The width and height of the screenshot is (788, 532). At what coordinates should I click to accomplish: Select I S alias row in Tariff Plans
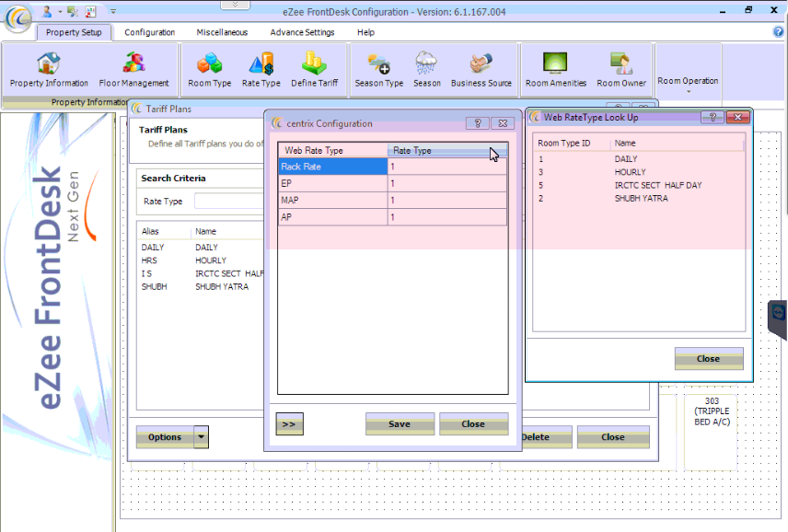click(201, 273)
